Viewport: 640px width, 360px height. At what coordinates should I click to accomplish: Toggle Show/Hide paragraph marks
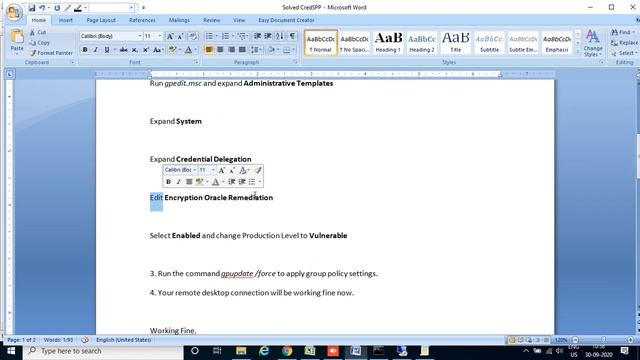click(293, 36)
